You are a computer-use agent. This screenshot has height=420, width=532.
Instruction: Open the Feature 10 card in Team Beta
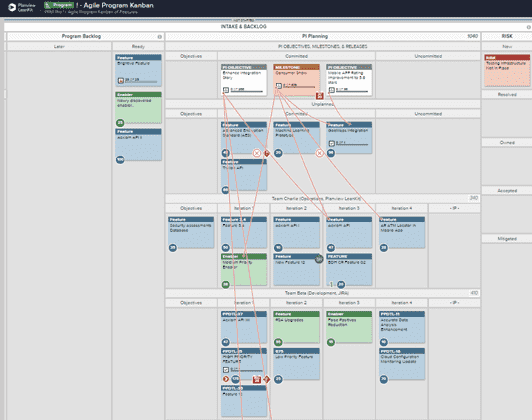[x=244, y=401]
